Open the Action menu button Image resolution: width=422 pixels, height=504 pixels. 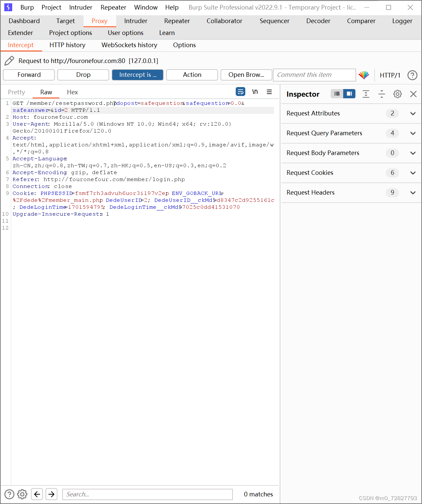[192, 75]
